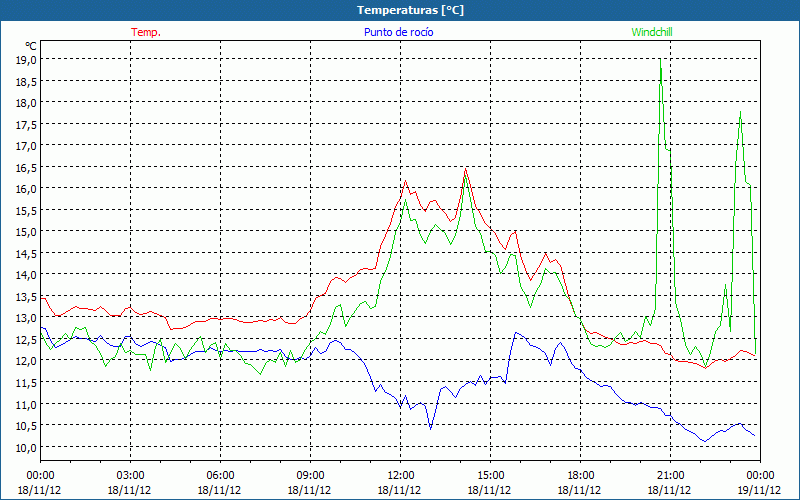Click the 10,0 y-axis value
The height and width of the screenshot is (500, 800).
(x=27, y=447)
